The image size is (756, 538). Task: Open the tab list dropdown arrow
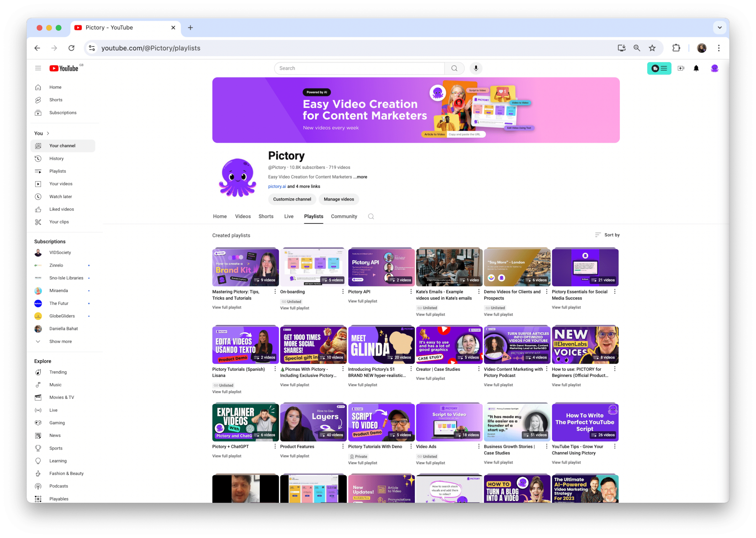tap(720, 27)
